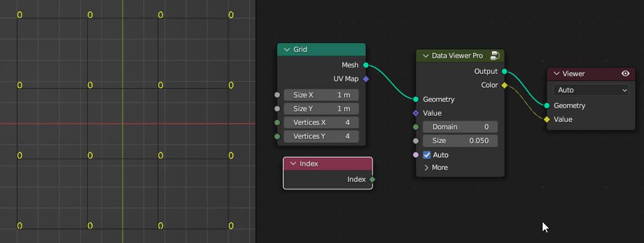Click the Size 0.050 field
Screen dimensions: 644x243
point(460,141)
